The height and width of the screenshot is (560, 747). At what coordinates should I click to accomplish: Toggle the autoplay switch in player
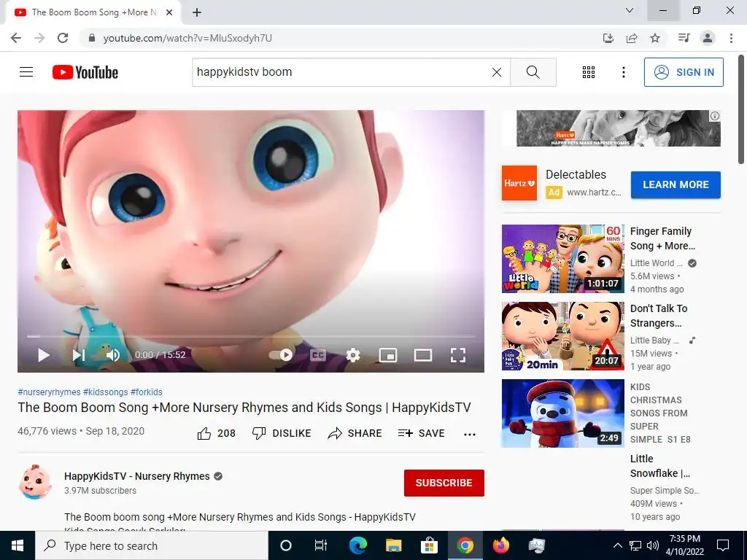pos(281,355)
